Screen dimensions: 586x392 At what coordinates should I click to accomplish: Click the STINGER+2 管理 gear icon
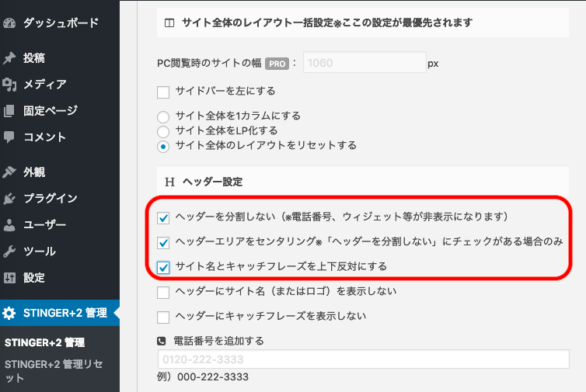point(9,313)
